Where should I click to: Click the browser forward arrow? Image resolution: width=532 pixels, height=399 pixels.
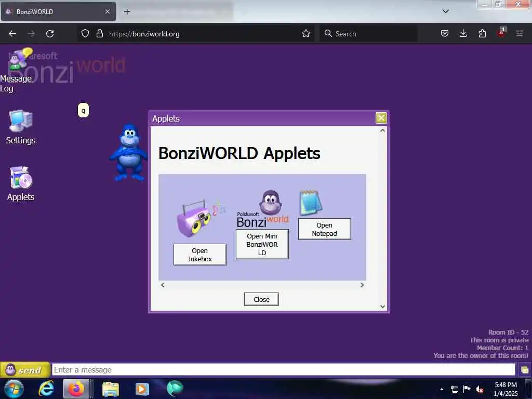[x=31, y=34]
